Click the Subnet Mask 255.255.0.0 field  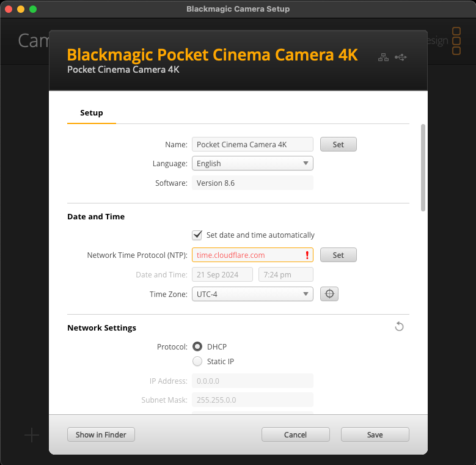click(x=252, y=400)
